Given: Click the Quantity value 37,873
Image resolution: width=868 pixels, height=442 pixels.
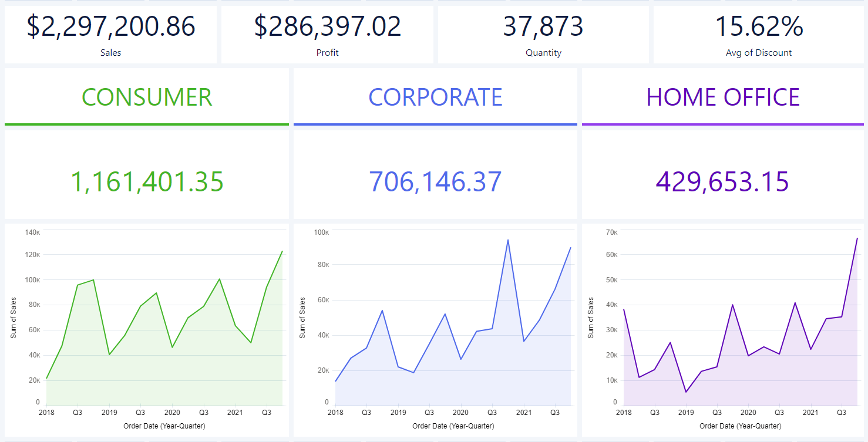Looking at the screenshot, I should point(543,27).
